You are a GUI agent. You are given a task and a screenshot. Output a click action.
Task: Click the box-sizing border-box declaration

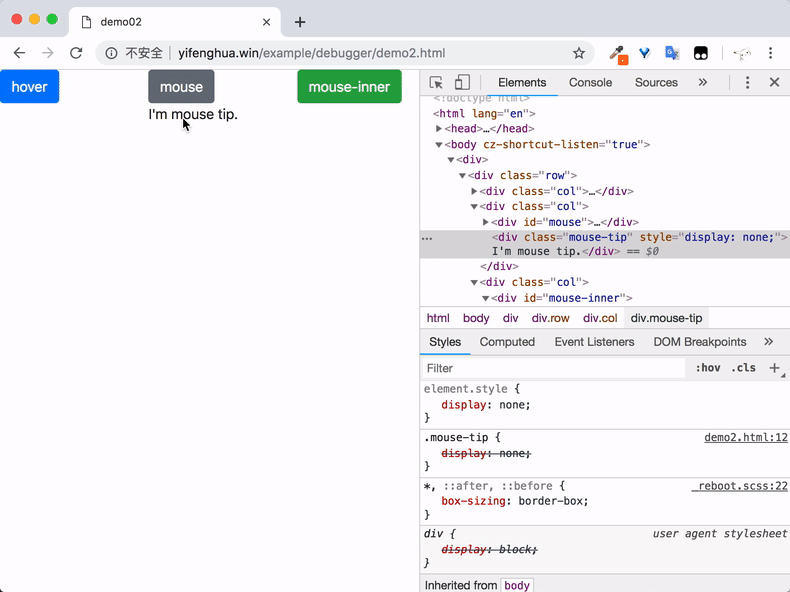point(515,501)
